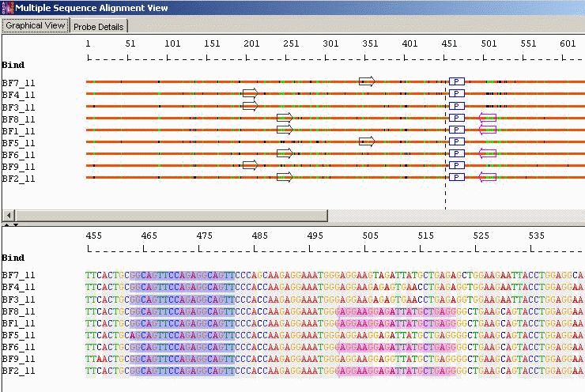The height and width of the screenshot is (392, 585).
Task: Select the probe P box on BF5_11
Action: pyautogui.click(x=457, y=141)
